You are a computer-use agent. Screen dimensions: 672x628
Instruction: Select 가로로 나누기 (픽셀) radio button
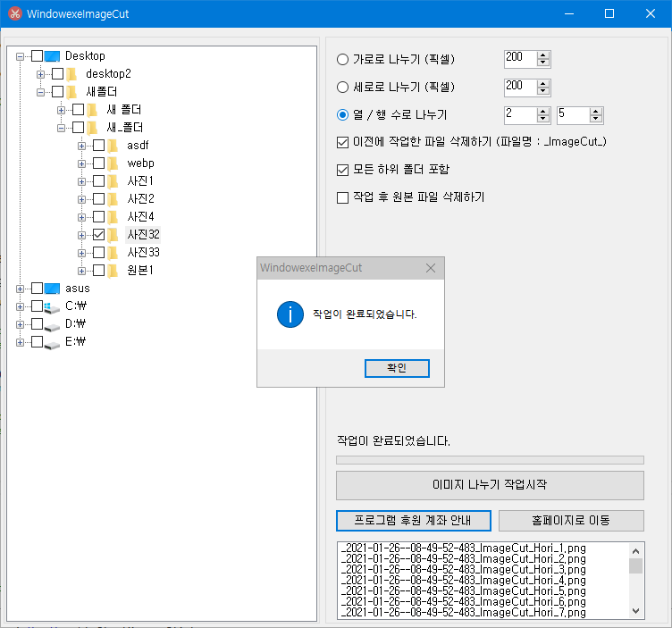tap(342, 59)
